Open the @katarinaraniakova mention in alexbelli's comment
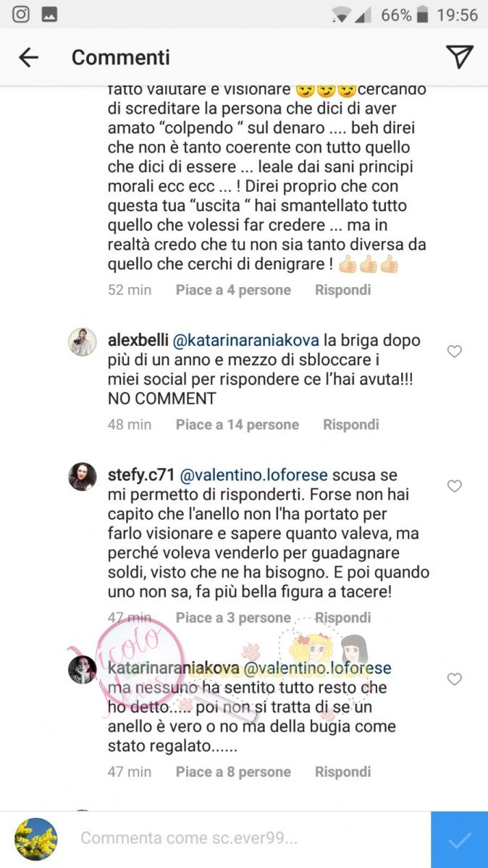The height and width of the screenshot is (868, 488). (x=235, y=341)
